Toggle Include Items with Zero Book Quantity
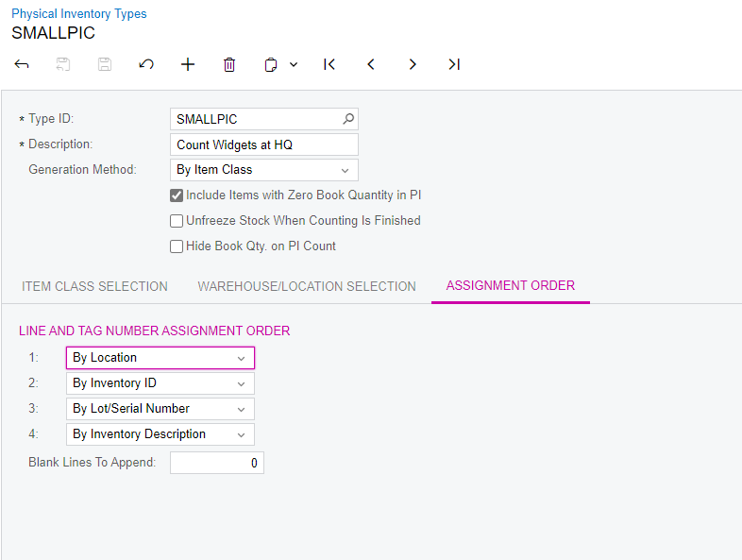The image size is (742, 560). [x=177, y=195]
